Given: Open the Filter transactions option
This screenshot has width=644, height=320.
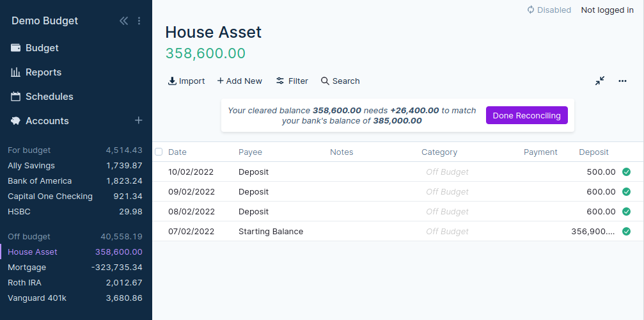Looking at the screenshot, I should (x=292, y=81).
